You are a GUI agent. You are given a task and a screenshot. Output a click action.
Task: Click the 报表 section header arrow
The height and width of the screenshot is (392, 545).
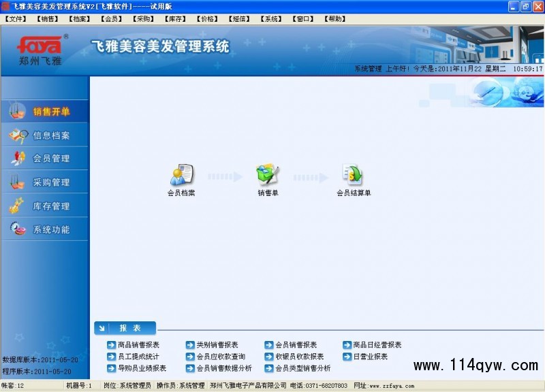click(x=102, y=329)
